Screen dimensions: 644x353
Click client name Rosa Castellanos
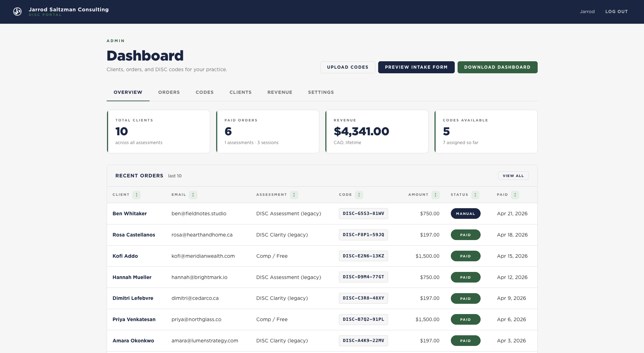(x=134, y=235)
